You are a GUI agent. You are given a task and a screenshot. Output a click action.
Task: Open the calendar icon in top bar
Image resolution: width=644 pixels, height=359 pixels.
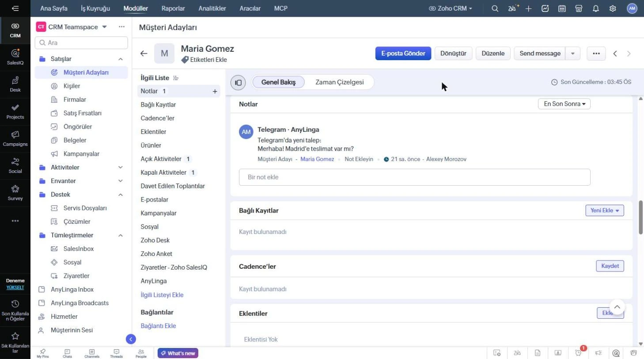coord(562,8)
